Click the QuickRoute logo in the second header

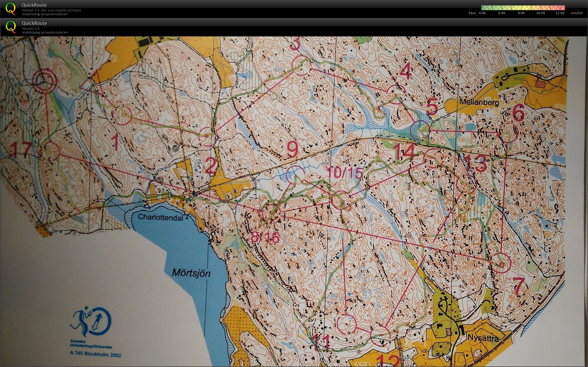pyautogui.click(x=11, y=27)
